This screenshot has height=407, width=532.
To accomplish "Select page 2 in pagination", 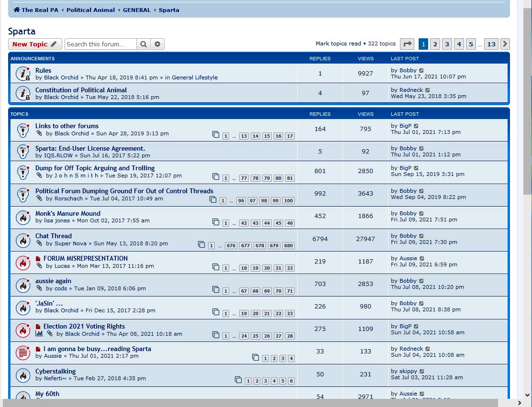I will pyautogui.click(x=435, y=44).
